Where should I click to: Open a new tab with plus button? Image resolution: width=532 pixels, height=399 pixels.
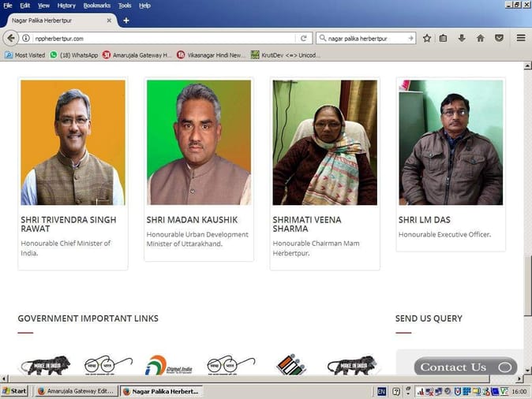(126, 21)
